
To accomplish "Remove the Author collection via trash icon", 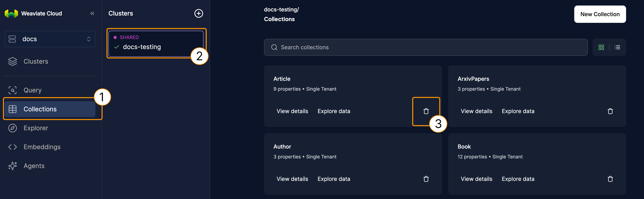I will click(x=426, y=179).
